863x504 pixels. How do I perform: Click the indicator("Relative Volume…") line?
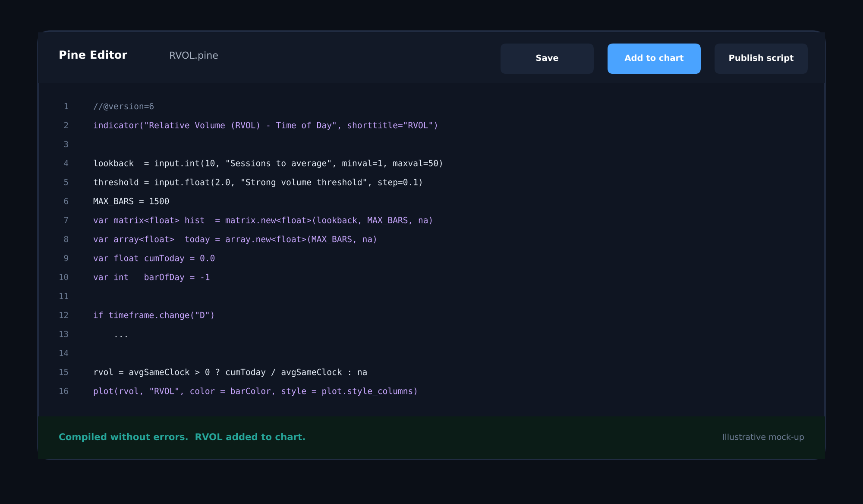click(x=265, y=125)
